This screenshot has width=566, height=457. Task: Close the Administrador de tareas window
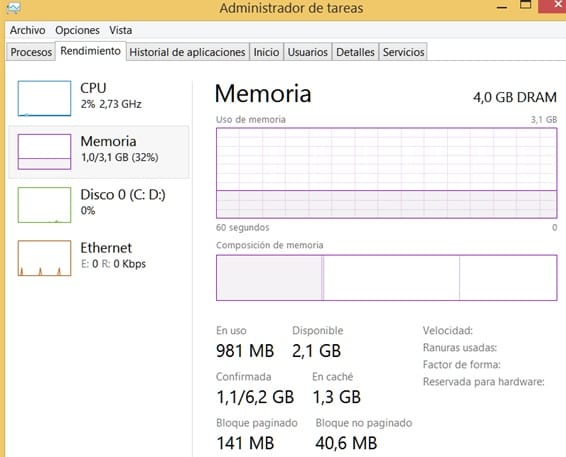[552, 6]
